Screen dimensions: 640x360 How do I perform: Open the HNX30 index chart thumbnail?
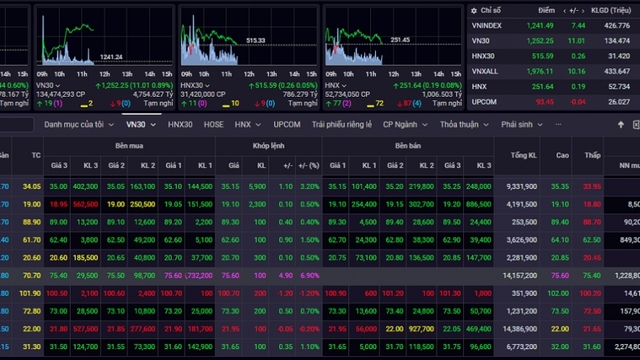click(x=249, y=37)
